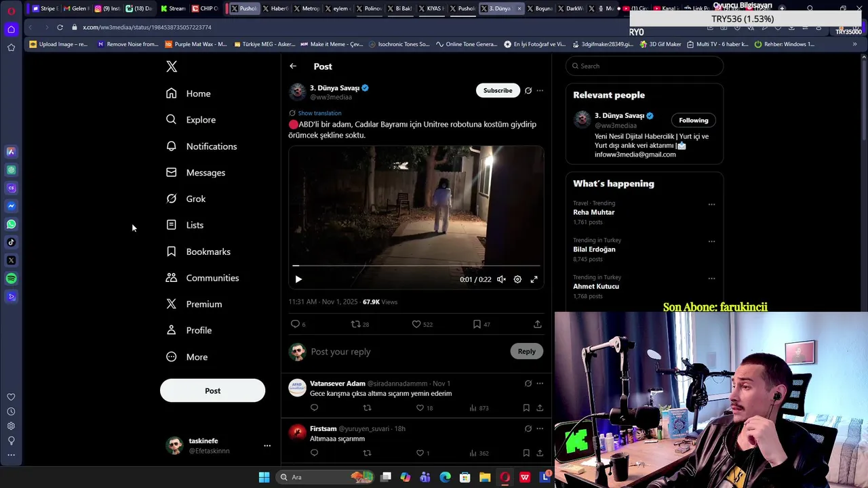Open WhatsApp in Opera sidebar
The height and width of the screenshot is (488, 868).
click(11, 224)
